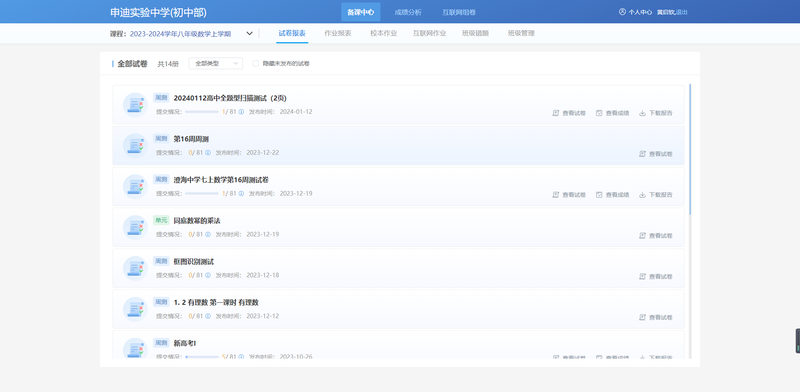
Task: Click paper icon of 同底数幂的乘法
Action: click(135, 227)
